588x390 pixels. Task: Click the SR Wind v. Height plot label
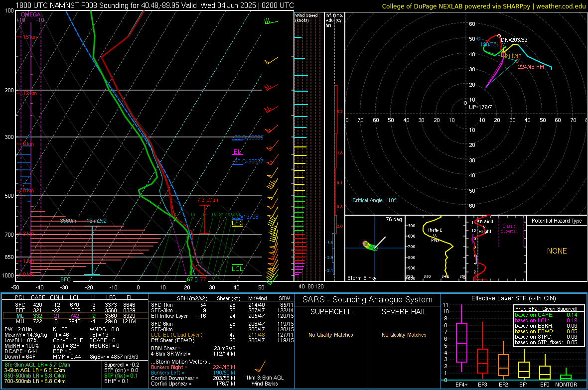point(485,227)
